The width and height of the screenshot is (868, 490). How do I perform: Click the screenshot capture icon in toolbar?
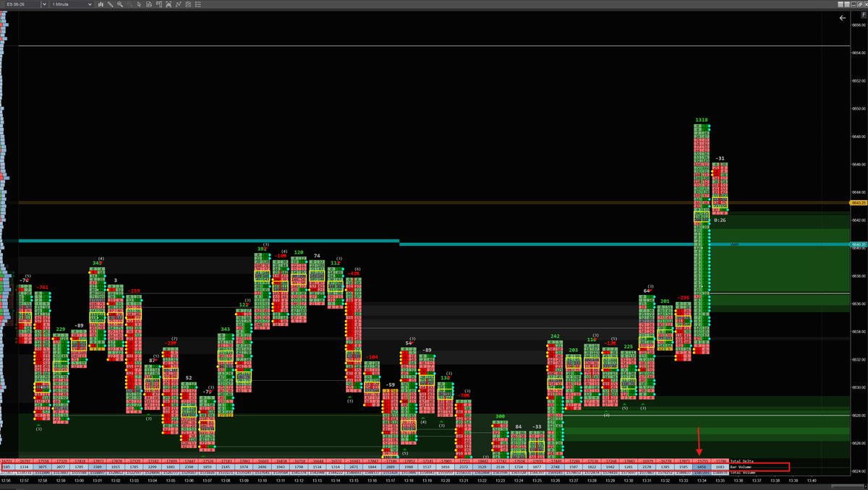(168, 4)
